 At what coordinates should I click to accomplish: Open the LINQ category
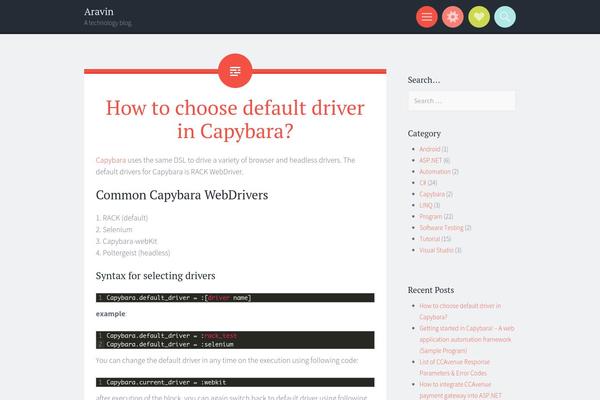click(x=426, y=205)
